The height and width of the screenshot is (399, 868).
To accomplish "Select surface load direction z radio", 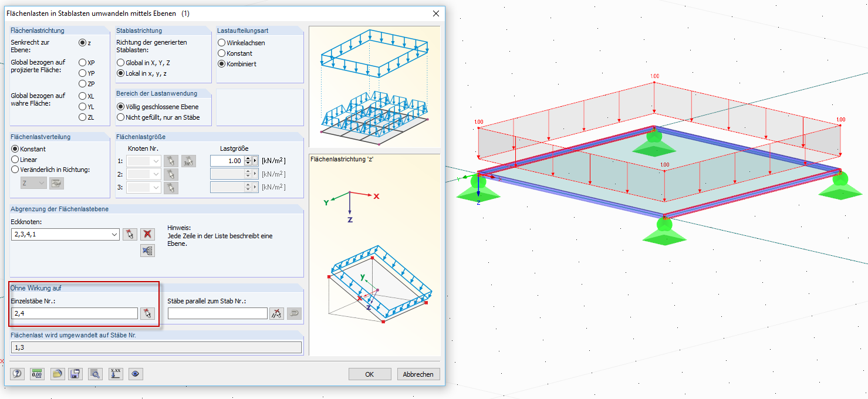I will click(x=82, y=43).
